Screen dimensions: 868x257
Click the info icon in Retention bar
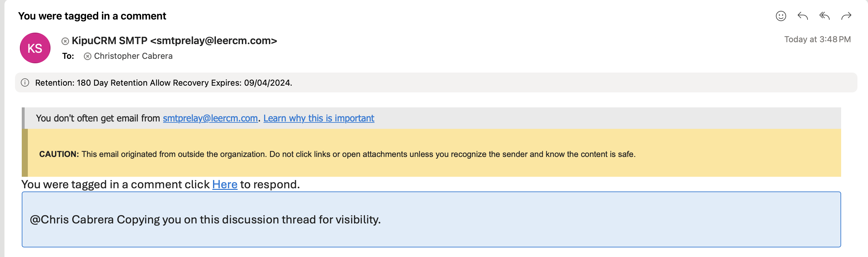pos(25,82)
